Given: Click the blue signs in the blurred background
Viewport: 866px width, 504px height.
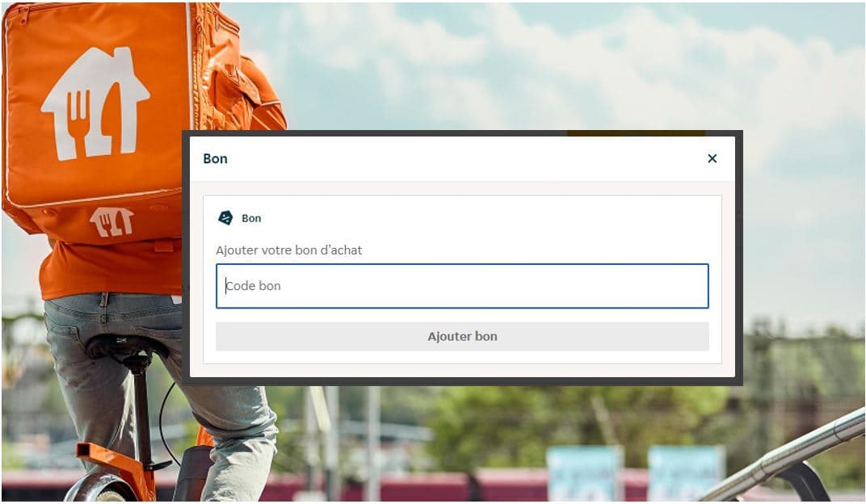Looking at the screenshot, I should tap(635, 472).
